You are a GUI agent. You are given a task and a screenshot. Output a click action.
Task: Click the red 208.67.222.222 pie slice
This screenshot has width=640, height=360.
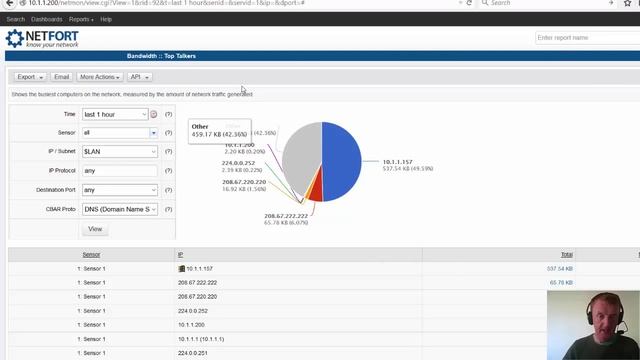(316, 191)
